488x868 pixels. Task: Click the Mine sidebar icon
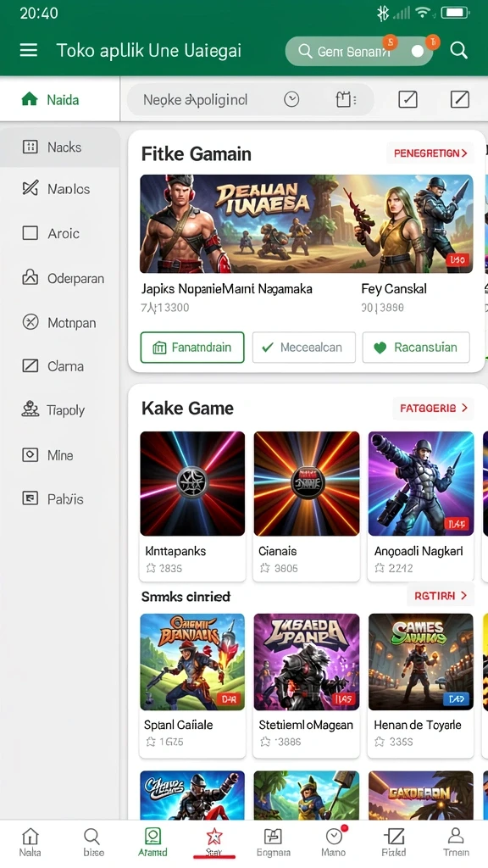click(30, 455)
